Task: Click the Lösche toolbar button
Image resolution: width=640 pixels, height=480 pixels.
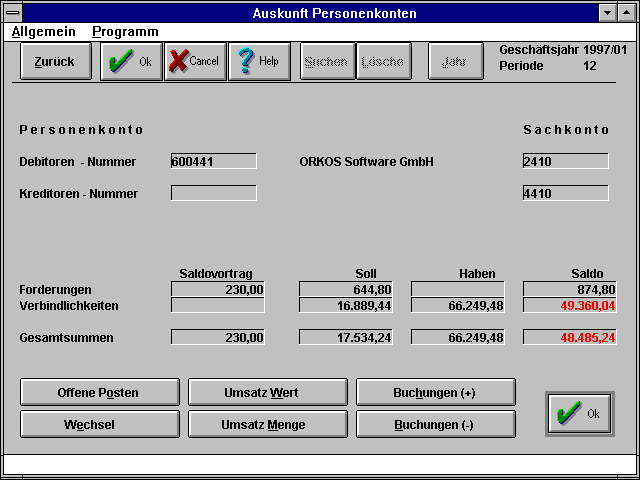Action: 382,61
